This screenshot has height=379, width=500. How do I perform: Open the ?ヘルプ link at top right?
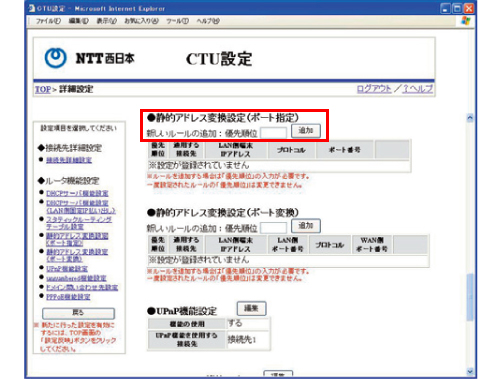(x=418, y=89)
